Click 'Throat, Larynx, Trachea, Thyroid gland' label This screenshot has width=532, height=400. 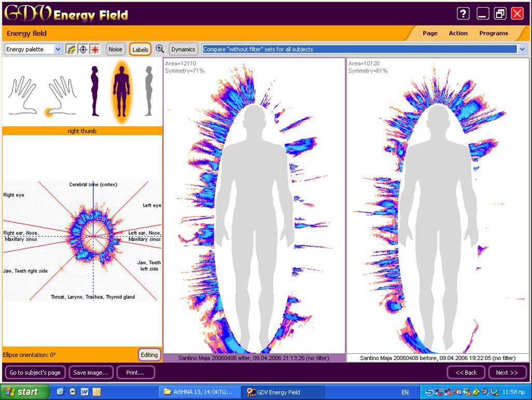pos(93,296)
